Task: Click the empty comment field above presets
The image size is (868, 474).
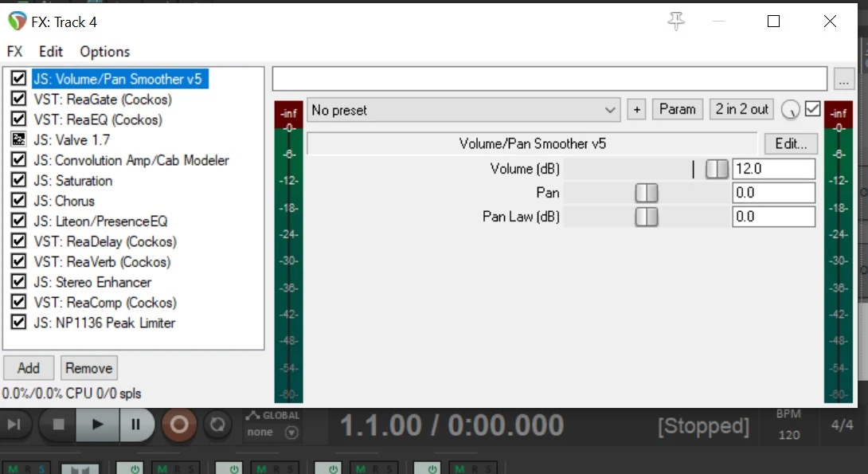Action: coord(549,79)
